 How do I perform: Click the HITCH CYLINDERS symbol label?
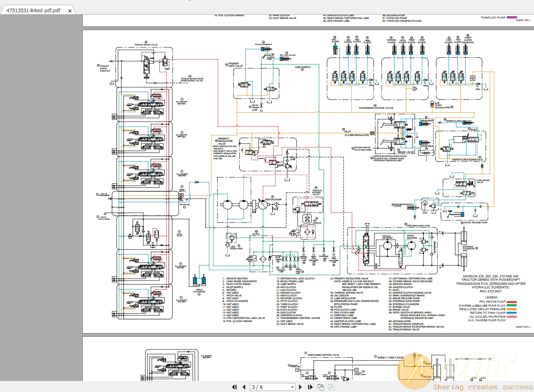pyautogui.click(x=199, y=291)
